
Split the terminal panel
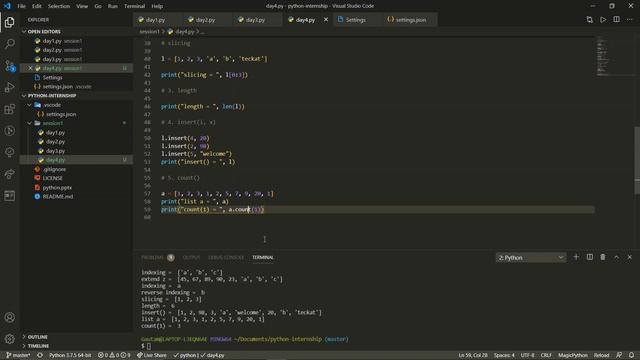tap(589, 257)
